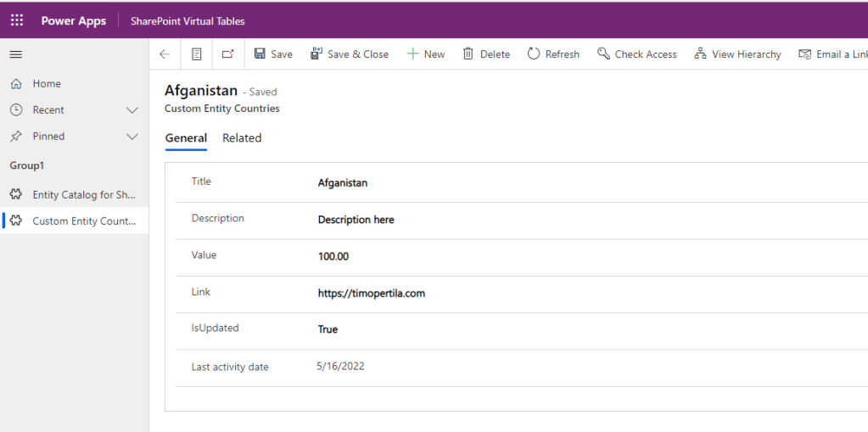
Task: Open Entity Catalog for SharePoint item
Action: [83, 195]
